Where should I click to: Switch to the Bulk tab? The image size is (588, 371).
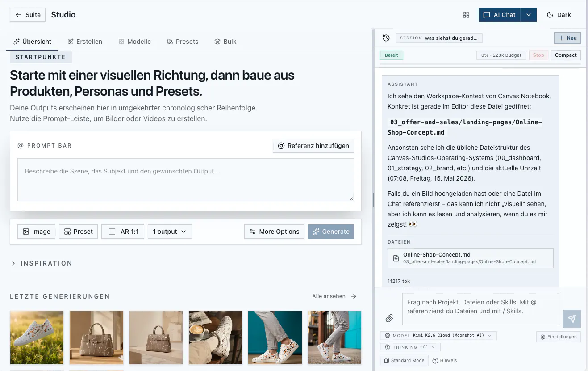pyautogui.click(x=225, y=42)
